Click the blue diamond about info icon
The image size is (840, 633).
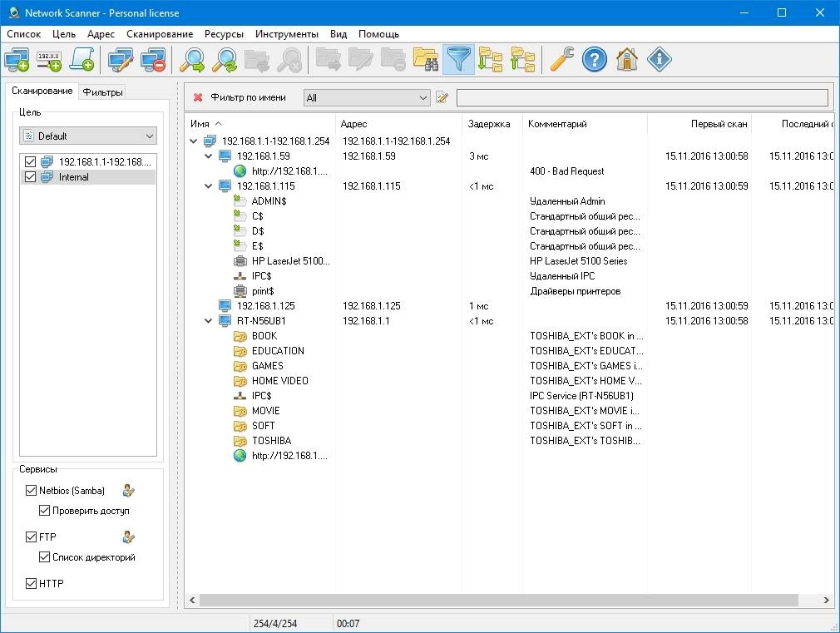660,60
